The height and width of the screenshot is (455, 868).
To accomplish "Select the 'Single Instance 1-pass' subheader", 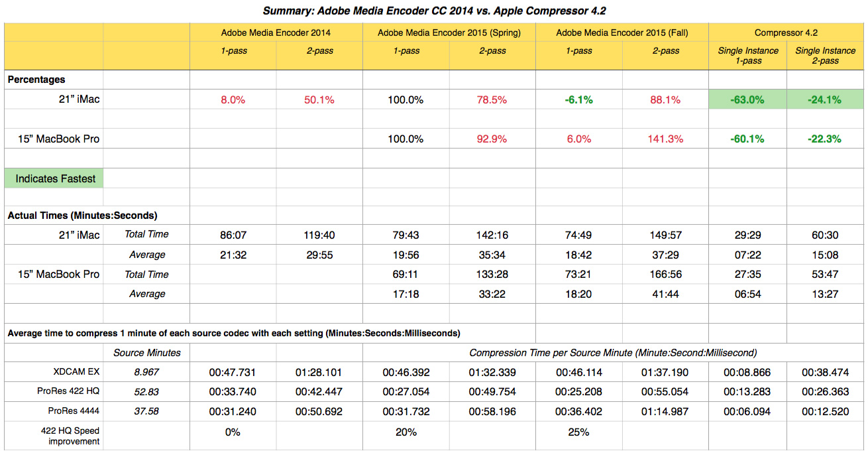I will (x=748, y=56).
